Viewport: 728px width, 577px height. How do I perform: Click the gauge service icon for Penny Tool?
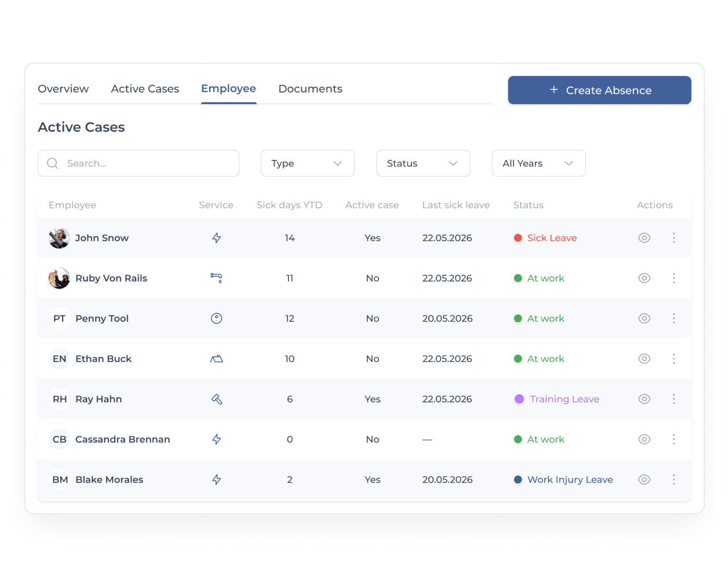pos(216,319)
